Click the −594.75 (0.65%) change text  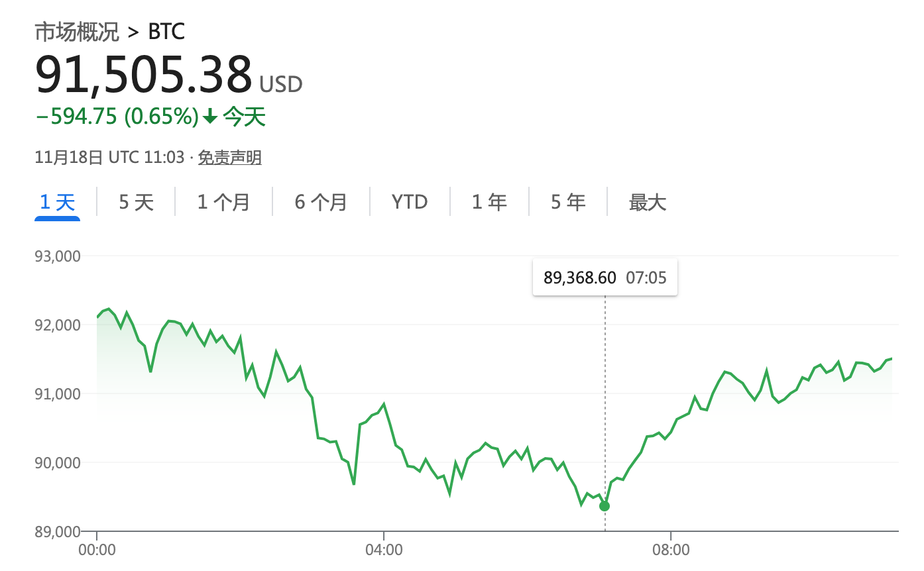point(117,117)
